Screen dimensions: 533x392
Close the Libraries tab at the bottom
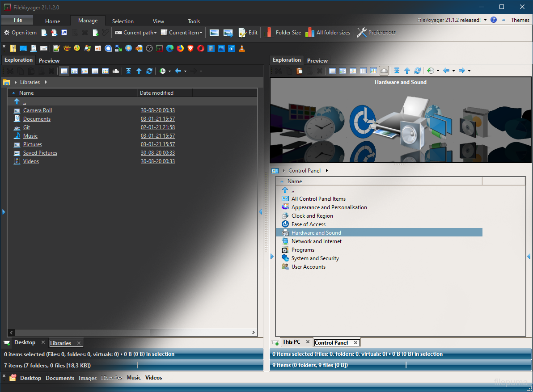[x=79, y=343]
